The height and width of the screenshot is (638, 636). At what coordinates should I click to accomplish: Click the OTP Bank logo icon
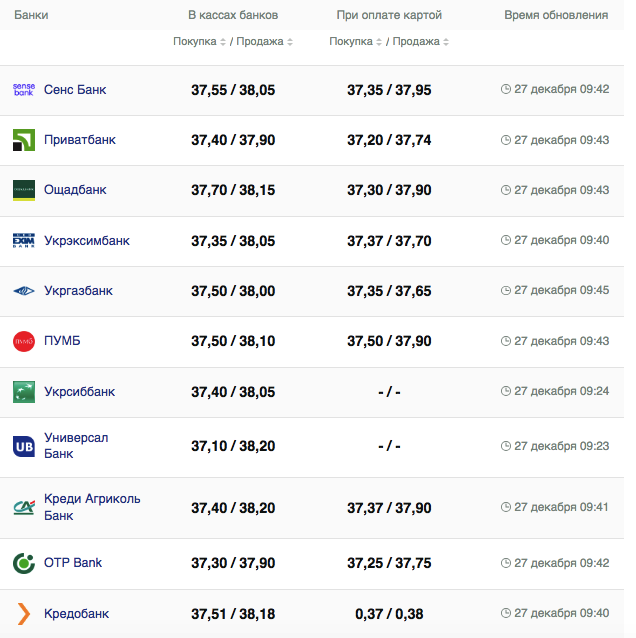[x=24, y=563]
